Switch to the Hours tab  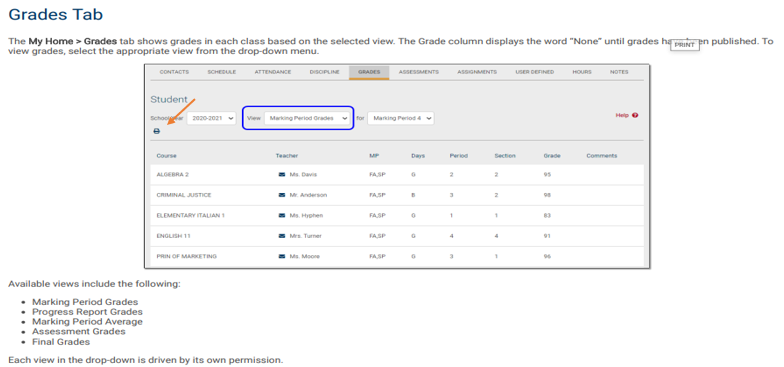coord(582,72)
